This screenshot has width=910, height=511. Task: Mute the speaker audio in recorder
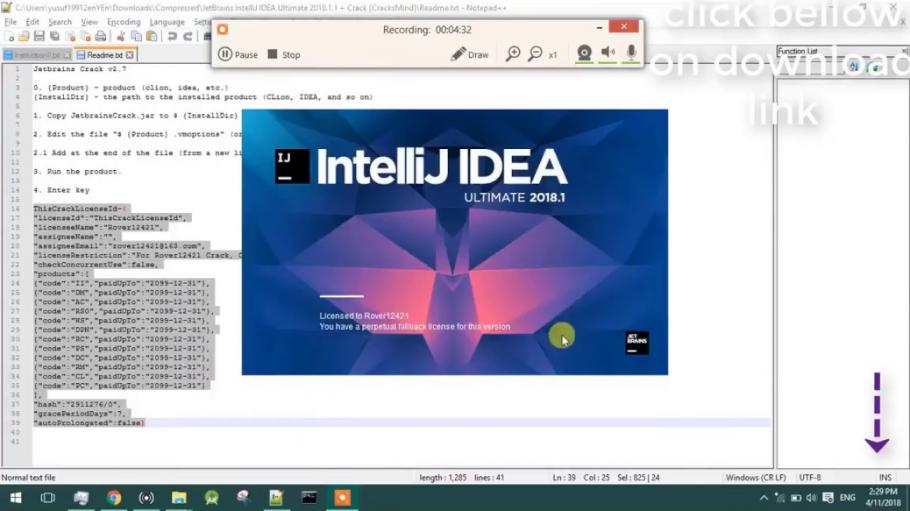click(608, 54)
